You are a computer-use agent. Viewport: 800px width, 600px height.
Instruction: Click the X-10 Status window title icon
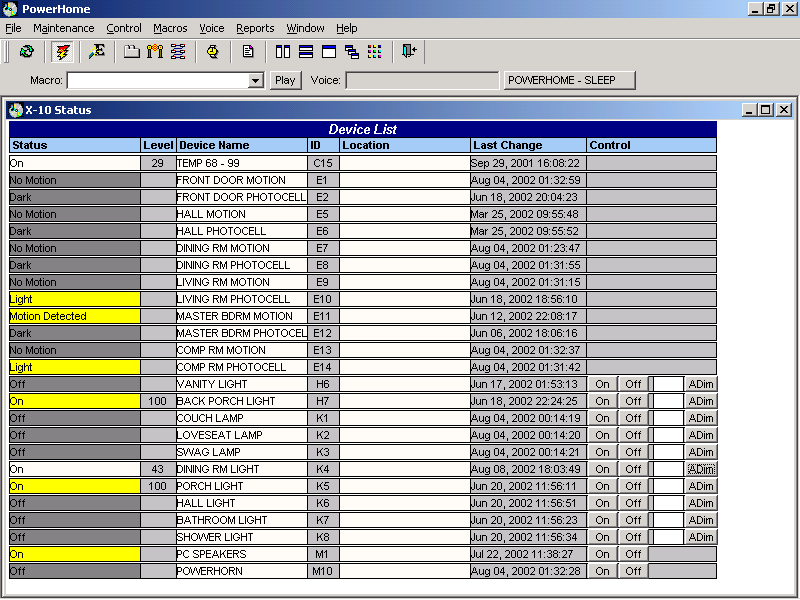pos(16,110)
